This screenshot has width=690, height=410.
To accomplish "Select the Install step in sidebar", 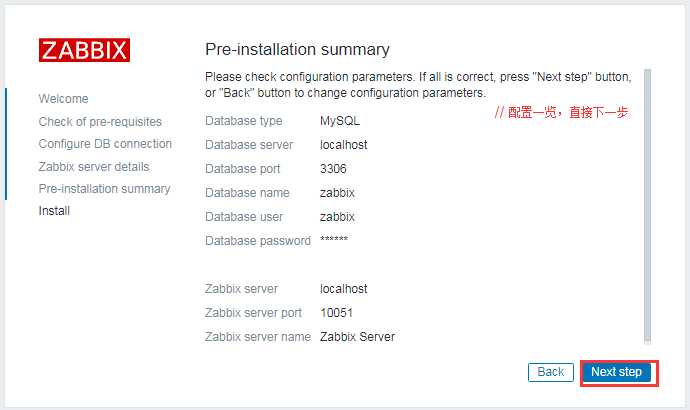I will [x=54, y=211].
